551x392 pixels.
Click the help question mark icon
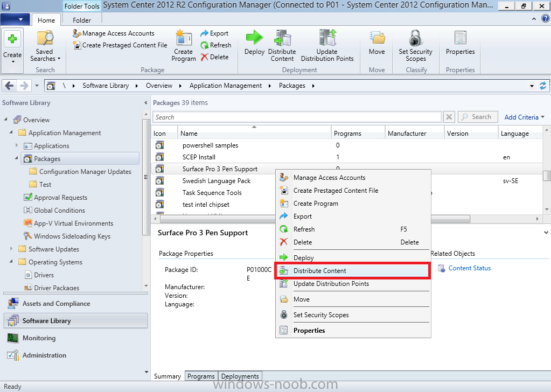click(546, 19)
